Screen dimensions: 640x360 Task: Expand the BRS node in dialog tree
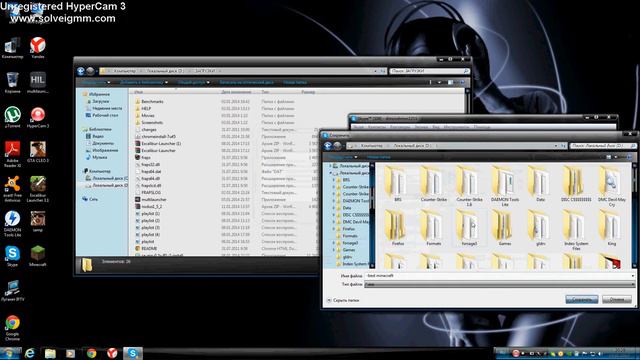click(333, 180)
